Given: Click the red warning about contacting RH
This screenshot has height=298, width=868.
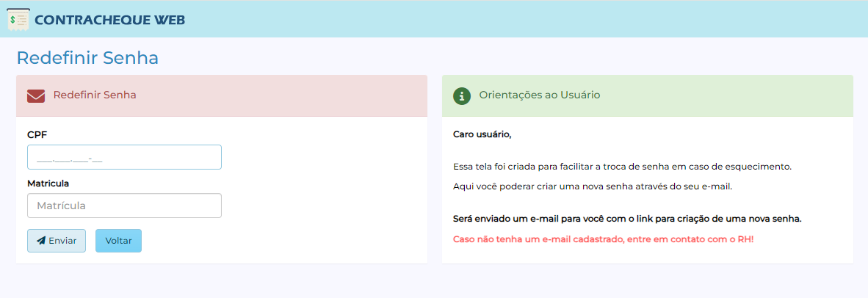Looking at the screenshot, I should (603, 239).
